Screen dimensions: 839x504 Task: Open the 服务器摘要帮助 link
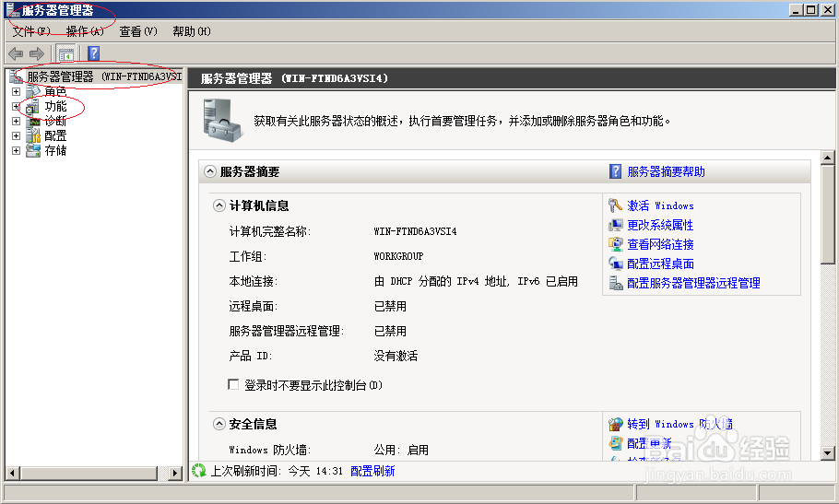(667, 171)
